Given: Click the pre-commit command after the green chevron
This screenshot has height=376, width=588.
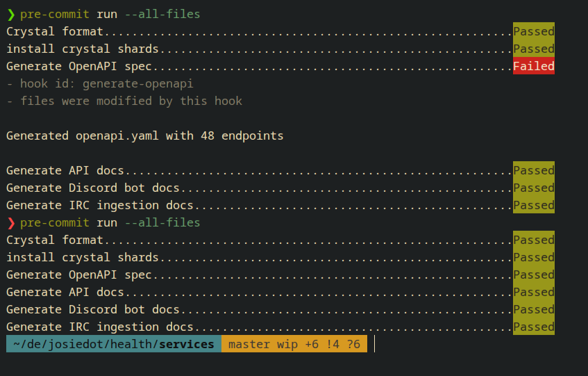Looking at the screenshot, I should click(x=110, y=14).
